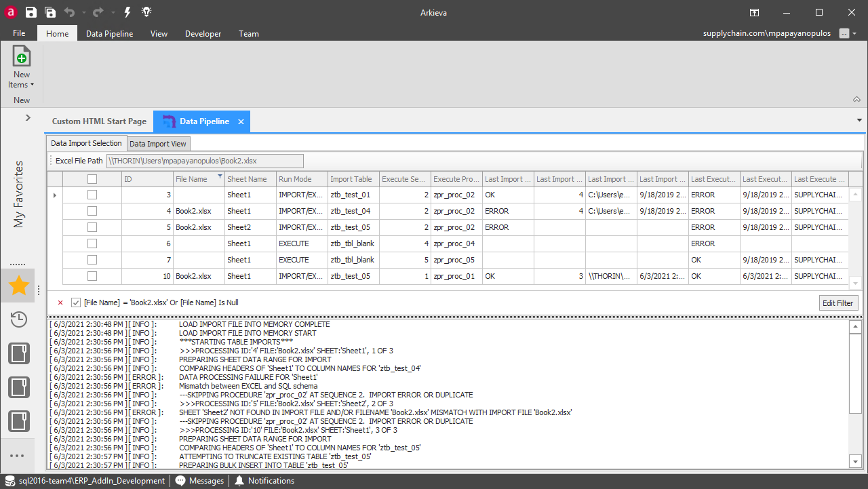The width and height of the screenshot is (868, 489).
Task: Click the Redo arrow icon
Action: point(98,12)
